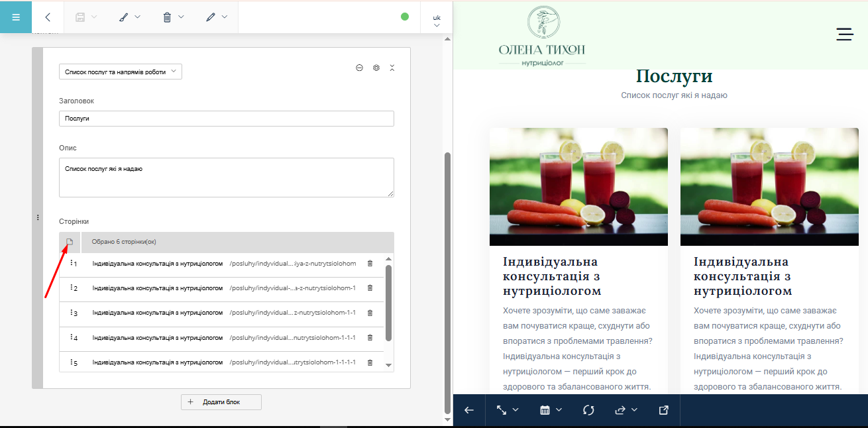Viewport: 868px width, 428px height.
Task: Open the uk language dropdown
Action: (437, 21)
